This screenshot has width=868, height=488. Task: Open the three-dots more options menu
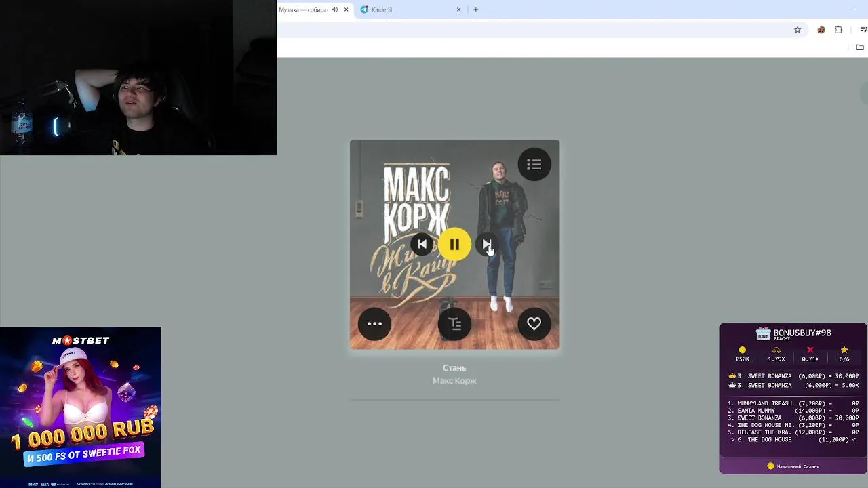point(375,324)
